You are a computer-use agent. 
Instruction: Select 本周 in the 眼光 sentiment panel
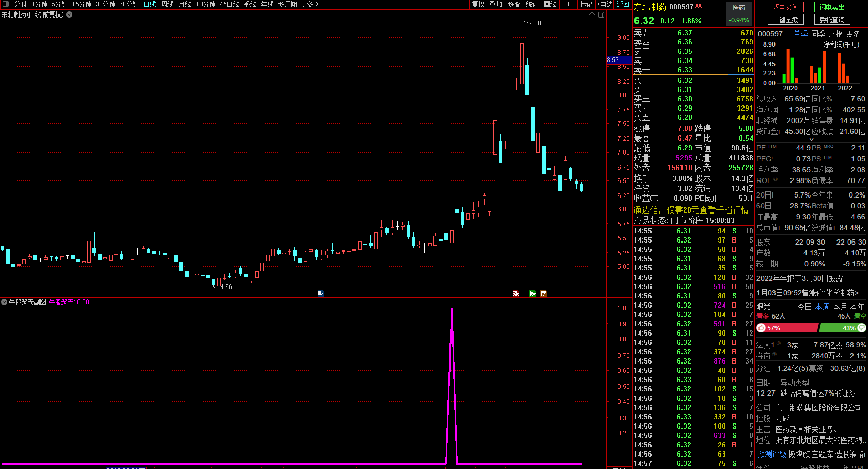click(x=823, y=307)
